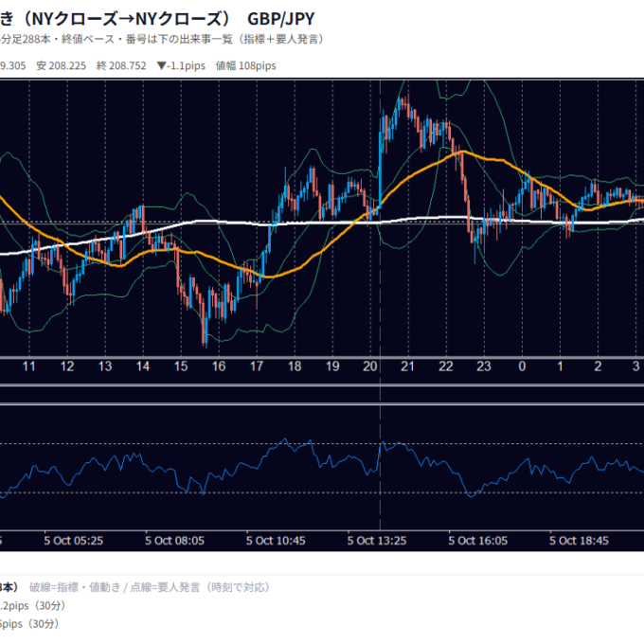
Task: Click the 5 Oct 18:45 timestamp
Action: (579, 541)
